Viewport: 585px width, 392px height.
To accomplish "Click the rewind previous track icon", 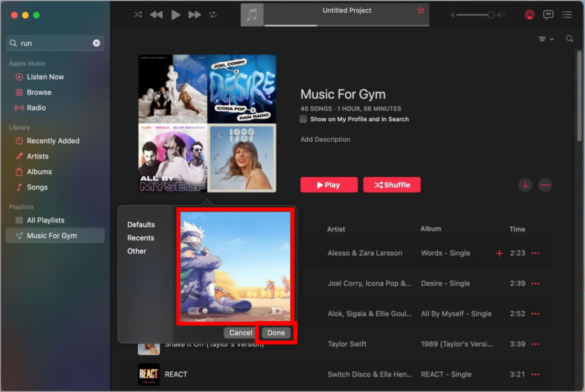I will pos(156,15).
